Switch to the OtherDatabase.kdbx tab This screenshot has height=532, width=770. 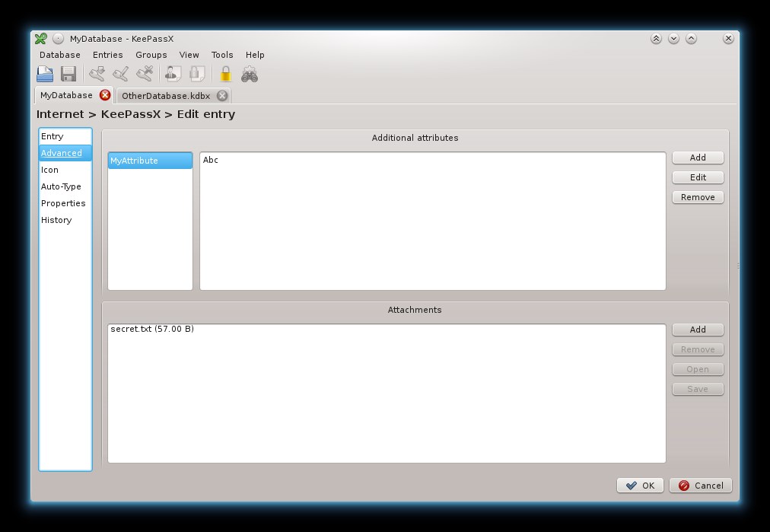point(166,96)
